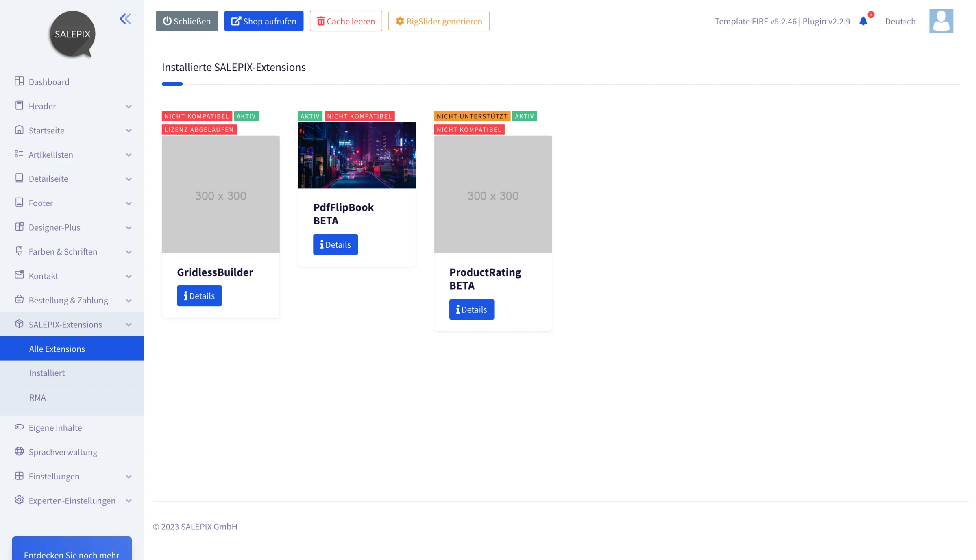Viewport: 976px width, 560px height.
Task: Click the SALEPIX logo
Action: click(72, 34)
